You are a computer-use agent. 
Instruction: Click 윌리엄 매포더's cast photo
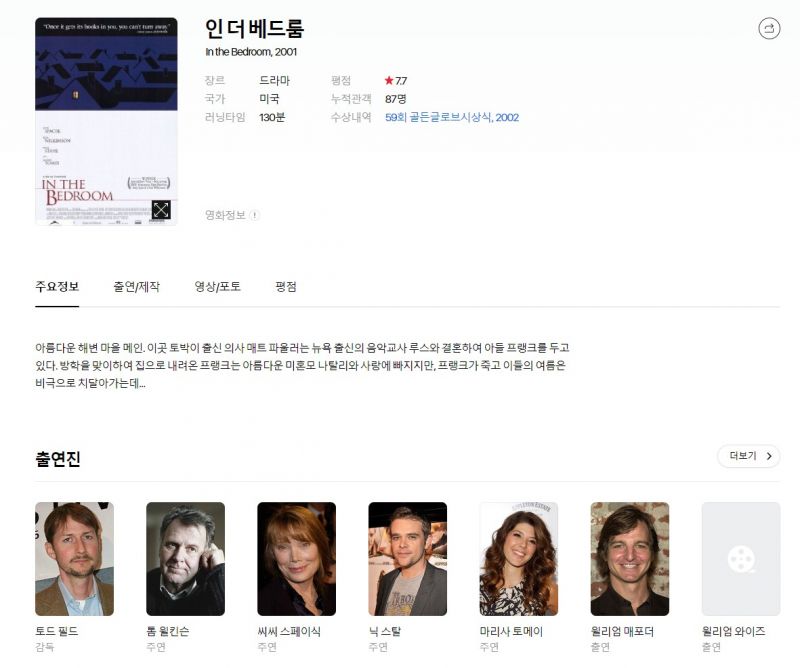click(629, 558)
